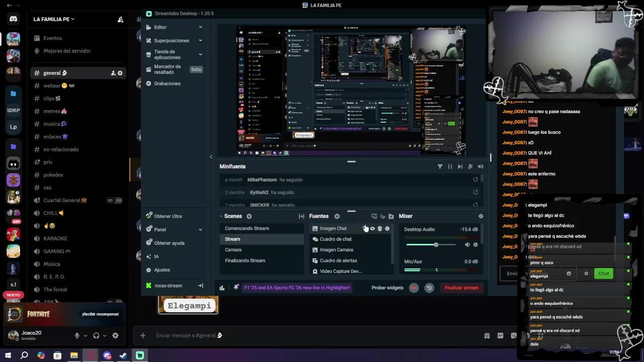Image resolution: width=644 pixels, height=362 pixels.
Task: Open headphone output options arrow
Action: pyautogui.click(x=105, y=335)
